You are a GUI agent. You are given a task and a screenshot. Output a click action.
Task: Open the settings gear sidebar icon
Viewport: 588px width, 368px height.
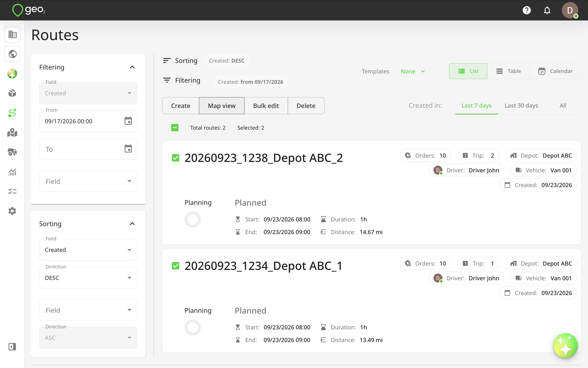(12, 211)
